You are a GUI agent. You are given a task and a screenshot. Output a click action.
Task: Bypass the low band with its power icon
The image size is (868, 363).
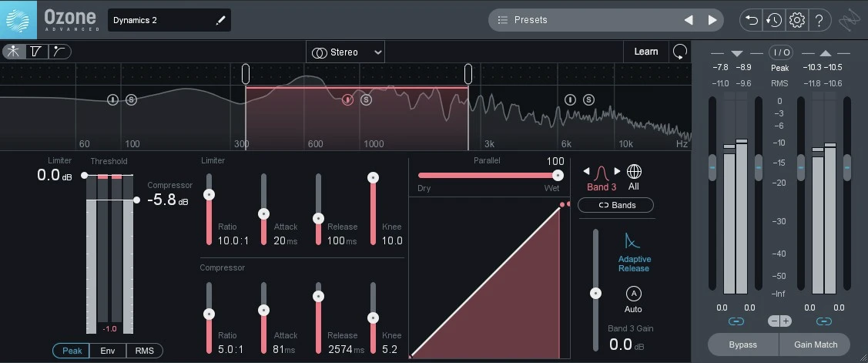(x=113, y=99)
